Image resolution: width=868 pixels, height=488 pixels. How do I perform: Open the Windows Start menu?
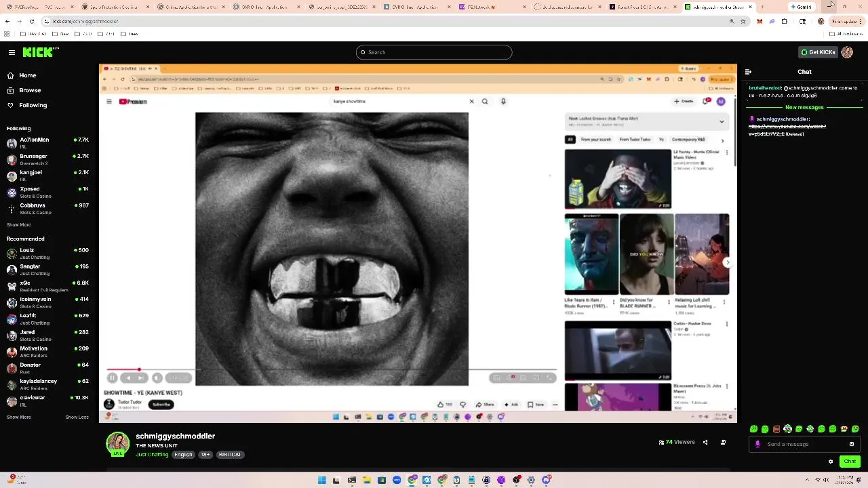point(322,480)
